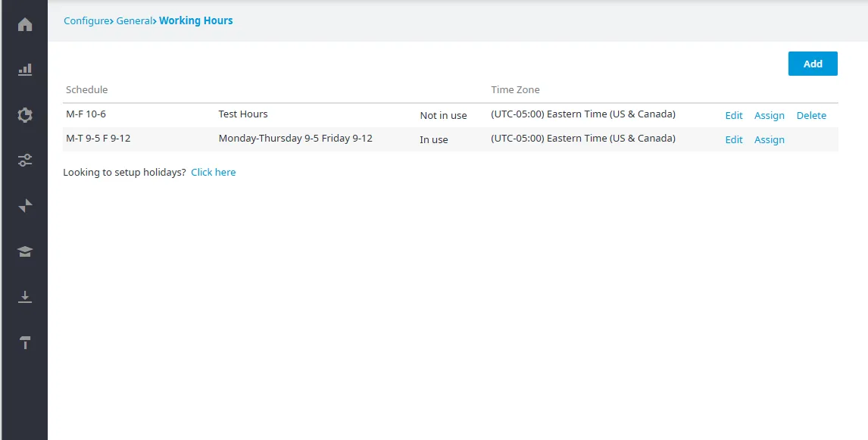Click the 'Test Hours' description
868x440 pixels.
pos(243,114)
